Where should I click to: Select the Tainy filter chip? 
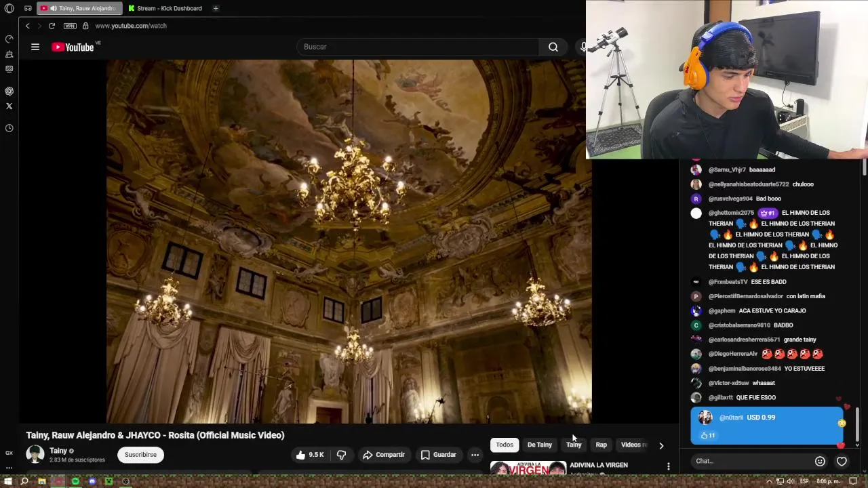click(574, 445)
